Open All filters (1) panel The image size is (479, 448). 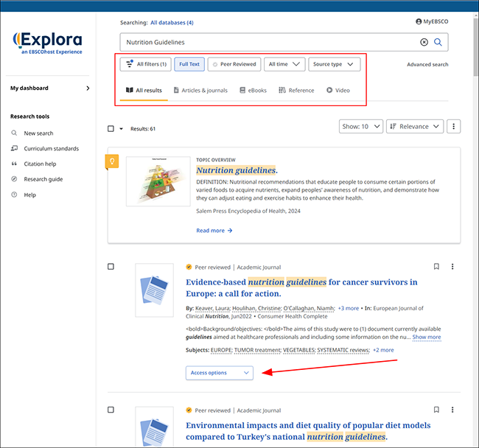(x=146, y=64)
